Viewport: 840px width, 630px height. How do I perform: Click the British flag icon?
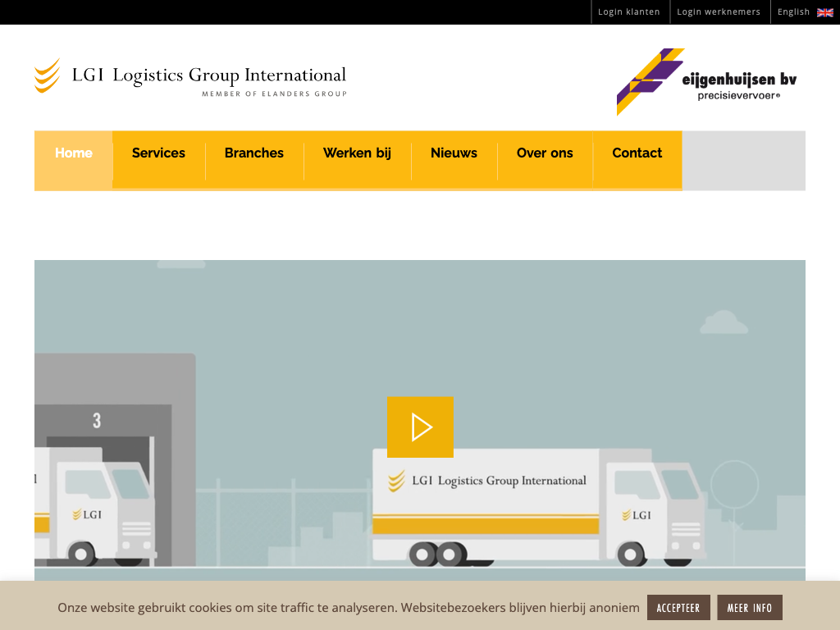tap(824, 12)
